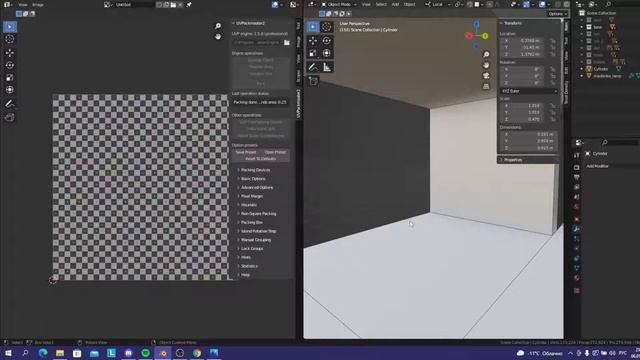Click the 3D viewport pan hand icon
Viewport: 640px width, 360px height.
click(x=486, y=65)
